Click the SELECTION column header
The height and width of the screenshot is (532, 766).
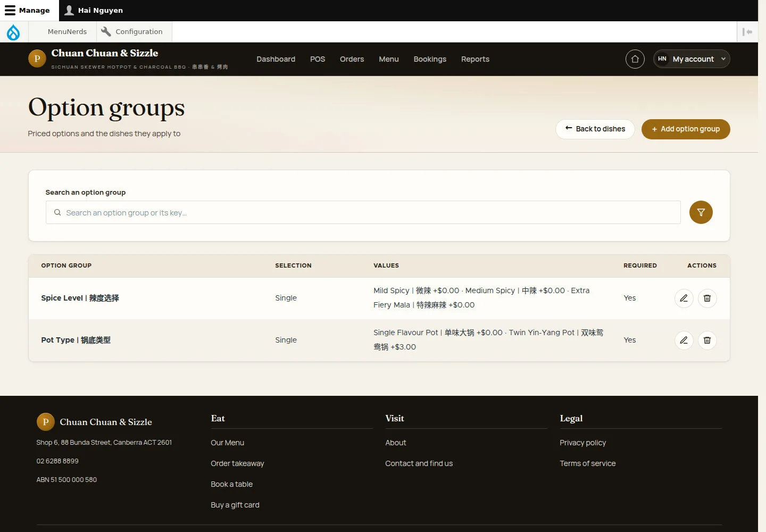[293, 265]
